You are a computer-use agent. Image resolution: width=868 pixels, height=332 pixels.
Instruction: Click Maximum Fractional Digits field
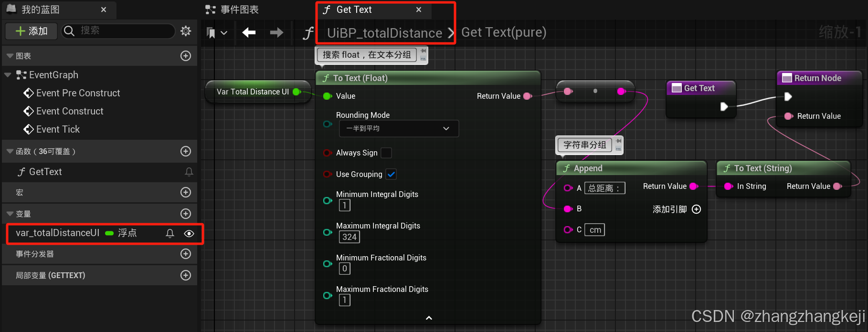(344, 300)
